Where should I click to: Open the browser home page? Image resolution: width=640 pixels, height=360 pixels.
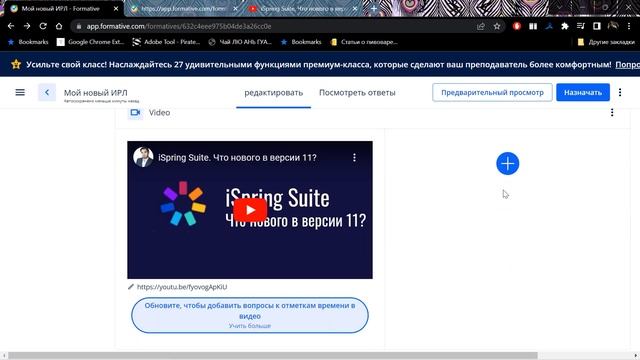[x=59, y=26]
